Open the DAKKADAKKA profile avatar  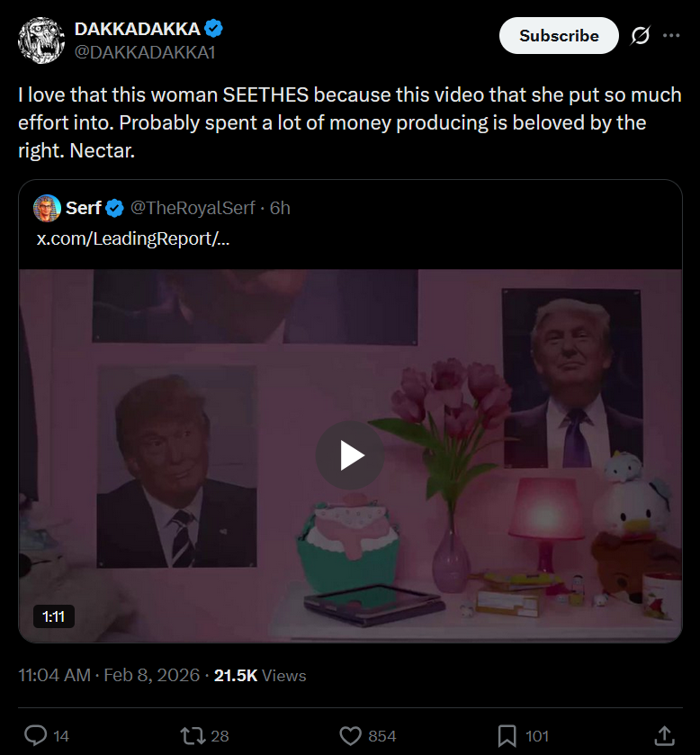(41, 40)
